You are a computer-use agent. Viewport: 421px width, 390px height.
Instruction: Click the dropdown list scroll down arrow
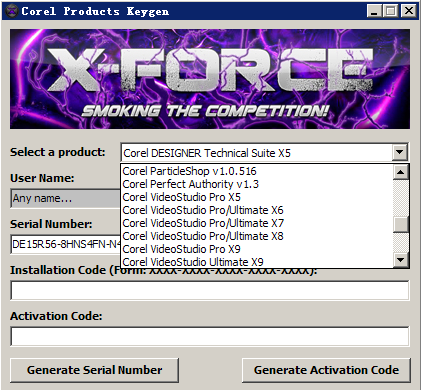click(x=401, y=260)
